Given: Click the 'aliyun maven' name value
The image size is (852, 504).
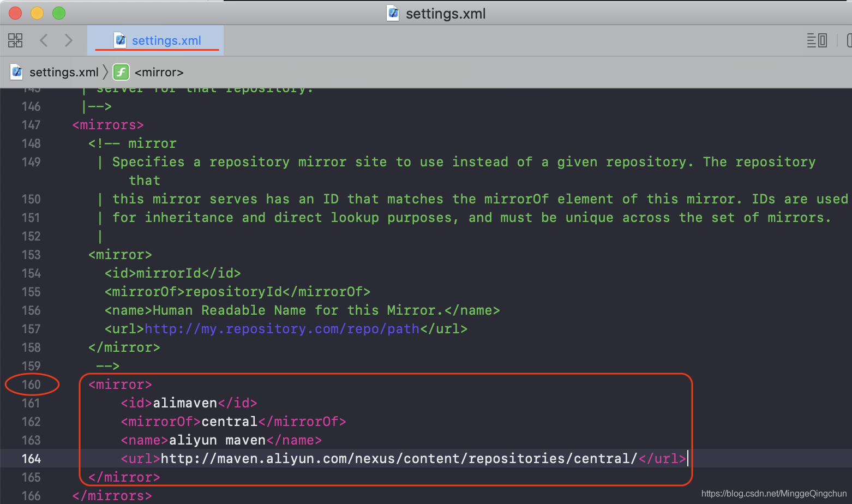Looking at the screenshot, I should (x=217, y=440).
